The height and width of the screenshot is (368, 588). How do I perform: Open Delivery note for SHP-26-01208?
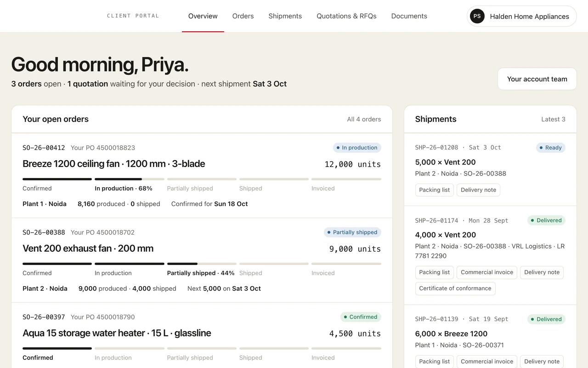478,190
